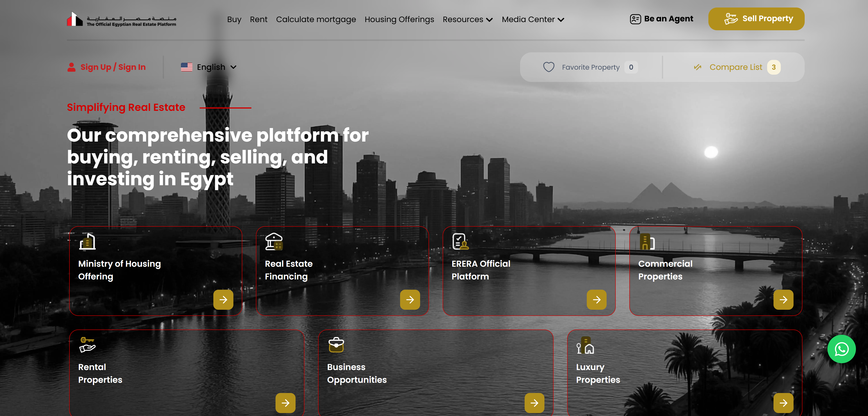The height and width of the screenshot is (416, 868).
Task: Open the WhatsApp chat icon
Action: tap(842, 349)
